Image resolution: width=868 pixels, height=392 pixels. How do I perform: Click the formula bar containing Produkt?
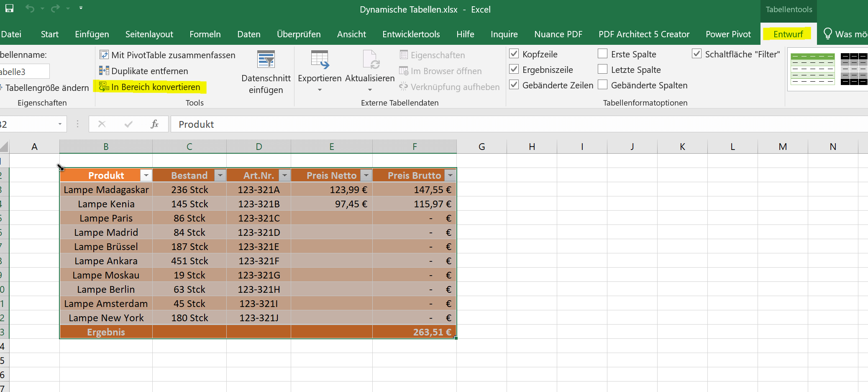click(519, 124)
